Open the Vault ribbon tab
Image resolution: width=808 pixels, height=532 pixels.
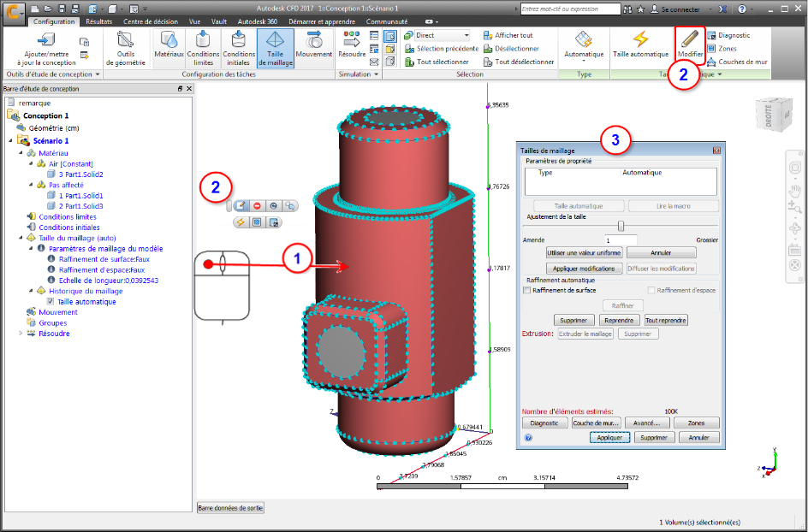click(219, 21)
